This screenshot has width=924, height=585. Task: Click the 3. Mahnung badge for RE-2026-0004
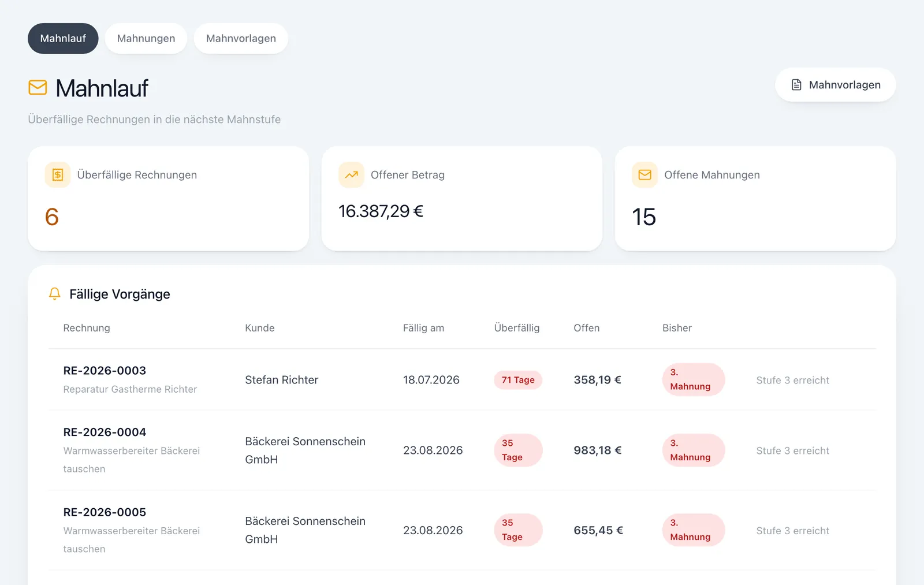pyautogui.click(x=694, y=450)
